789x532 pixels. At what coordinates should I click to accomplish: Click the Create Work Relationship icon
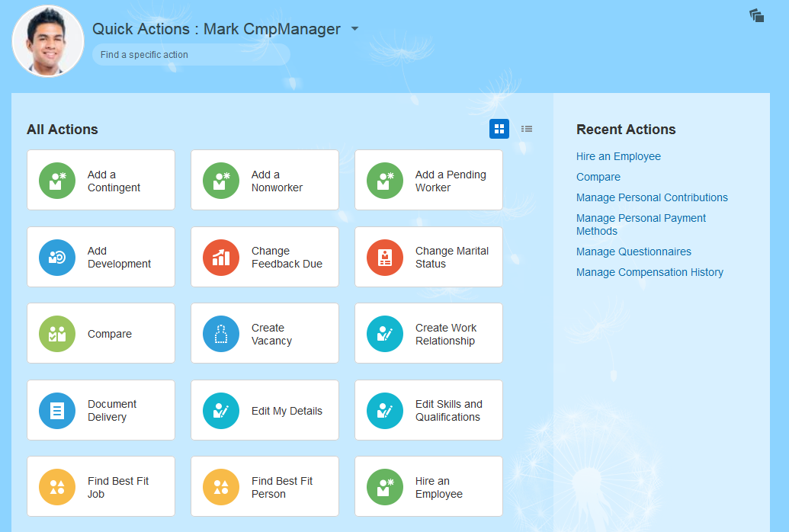[x=385, y=334]
